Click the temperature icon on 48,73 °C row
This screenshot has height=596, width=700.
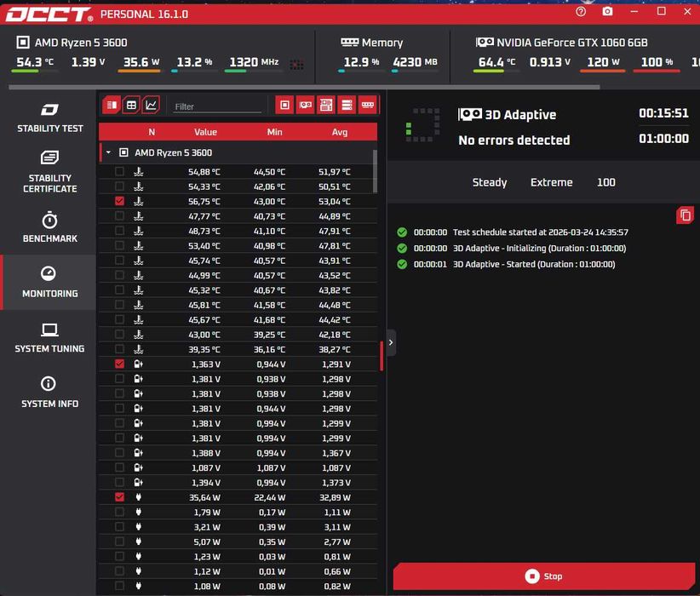point(139,231)
